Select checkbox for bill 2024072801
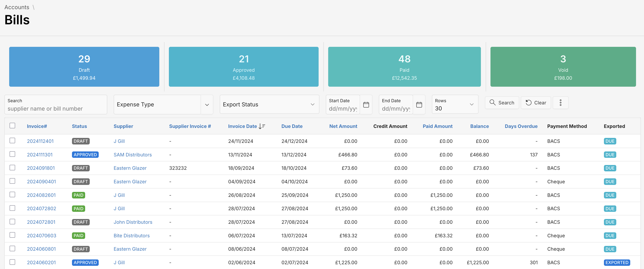 [x=12, y=222]
